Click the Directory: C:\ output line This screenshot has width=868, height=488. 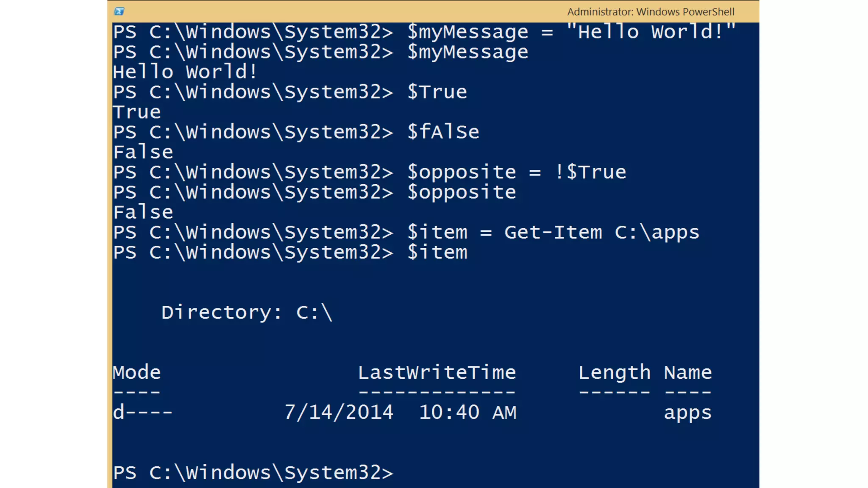click(247, 313)
